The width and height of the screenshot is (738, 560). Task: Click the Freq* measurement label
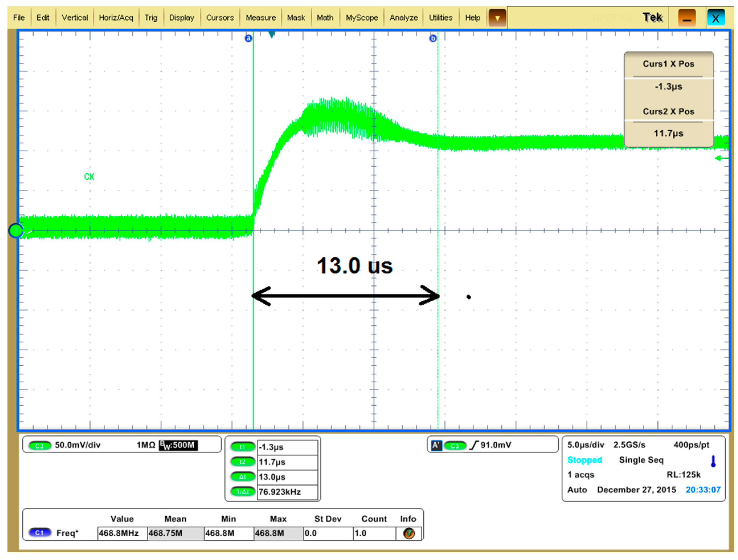[67, 533]
